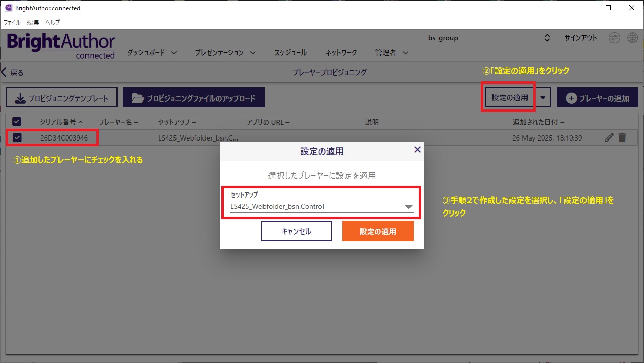The width and height of the screenshot is (644, 363).
Task: Click serial number 26D34C003946 in the table
Action: (x=64, y=138)
